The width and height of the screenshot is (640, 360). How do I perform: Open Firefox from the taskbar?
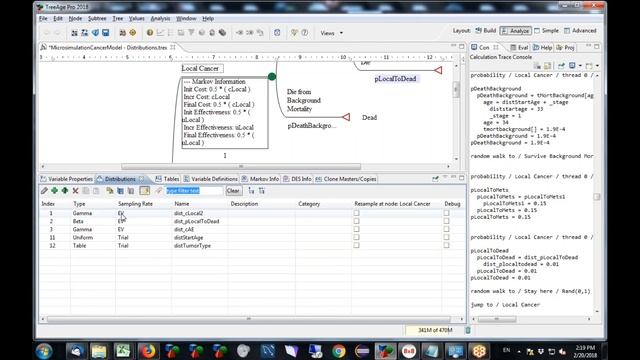(x=148, y=351)
